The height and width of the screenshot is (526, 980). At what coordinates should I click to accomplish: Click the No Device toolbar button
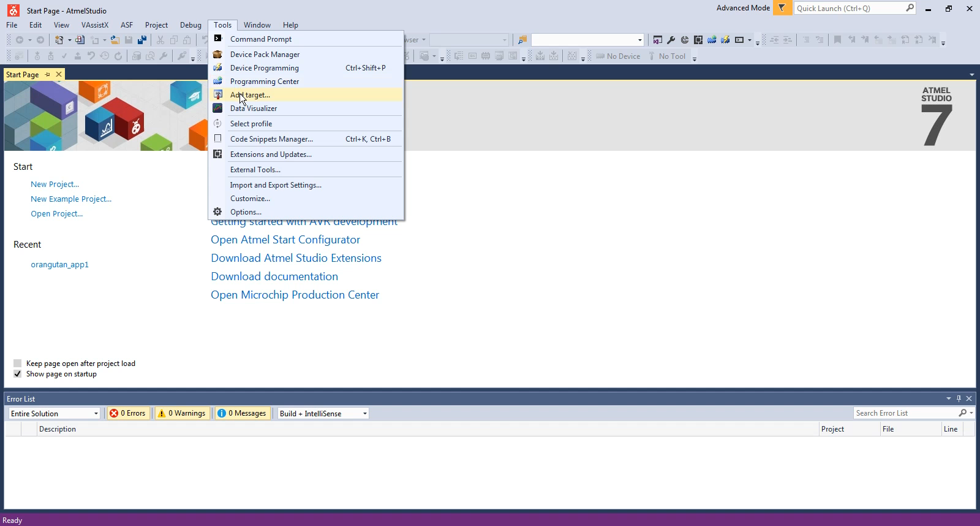pos(618,56)
